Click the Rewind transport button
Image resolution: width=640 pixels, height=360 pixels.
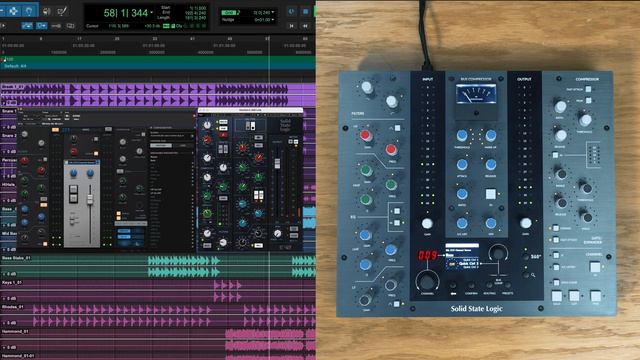[305, 26]
